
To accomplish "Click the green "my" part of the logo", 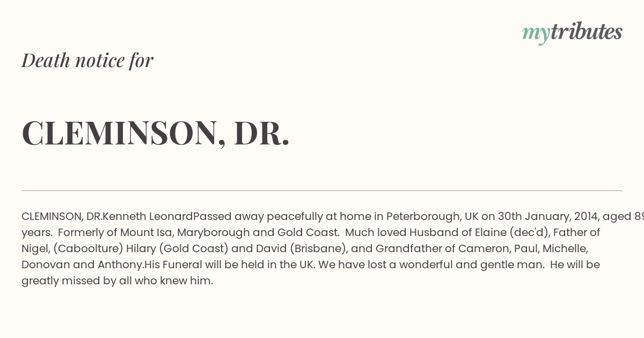I will (x=536, y=33).
